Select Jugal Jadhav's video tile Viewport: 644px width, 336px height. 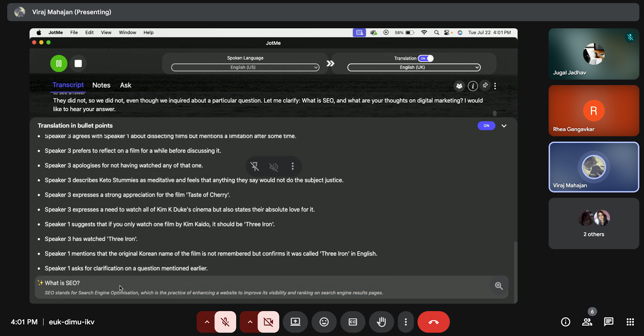[x=594, y=54]
